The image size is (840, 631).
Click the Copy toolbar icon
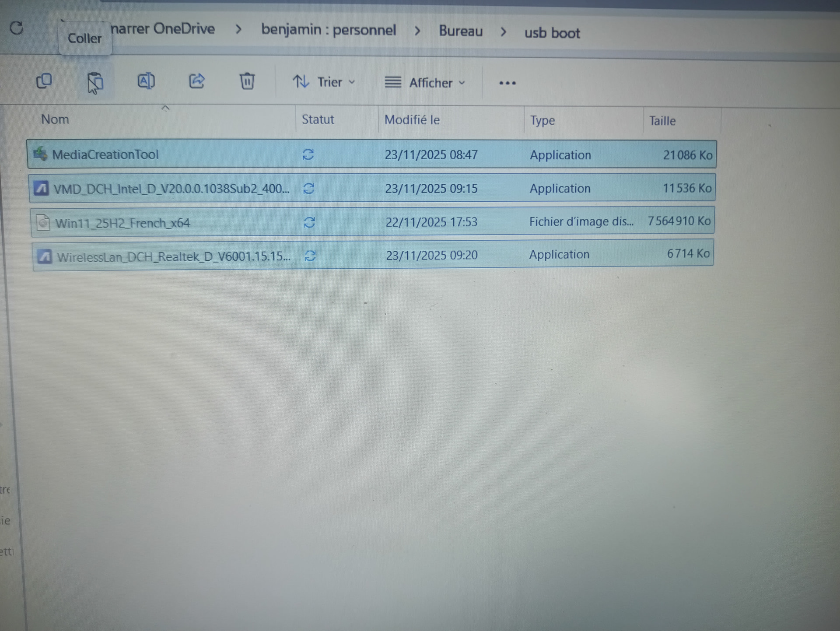(44, 81)
